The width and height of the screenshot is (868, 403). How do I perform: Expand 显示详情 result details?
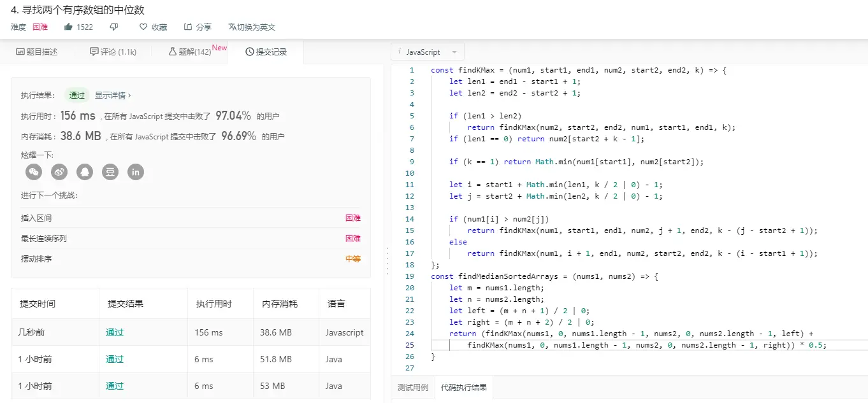click(x=113, y=95)
